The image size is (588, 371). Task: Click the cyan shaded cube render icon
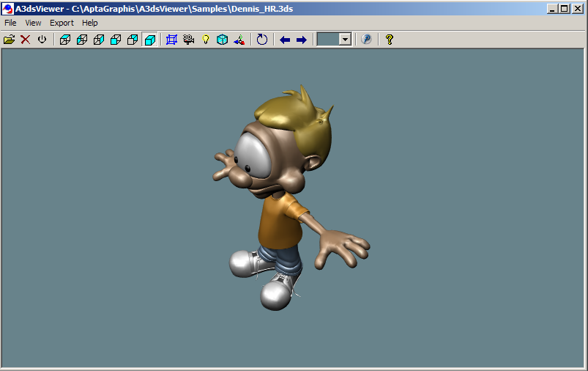223,40
